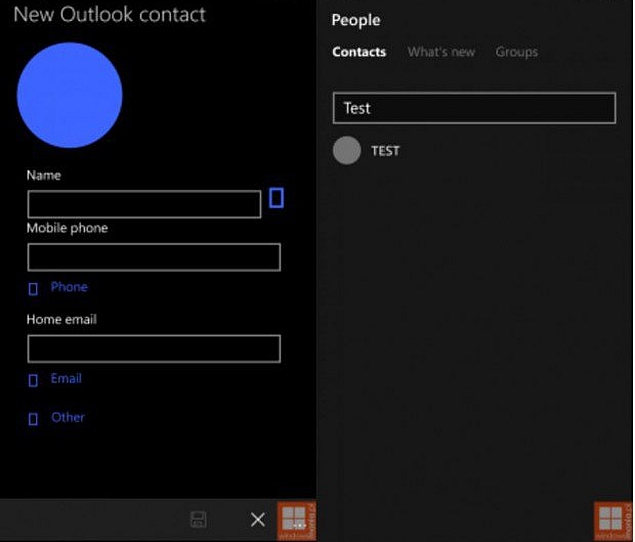635x542 pixels.
Task: Select the grey avatar of TEST contact
Action: pyautogui.click(x=347, y=151)
